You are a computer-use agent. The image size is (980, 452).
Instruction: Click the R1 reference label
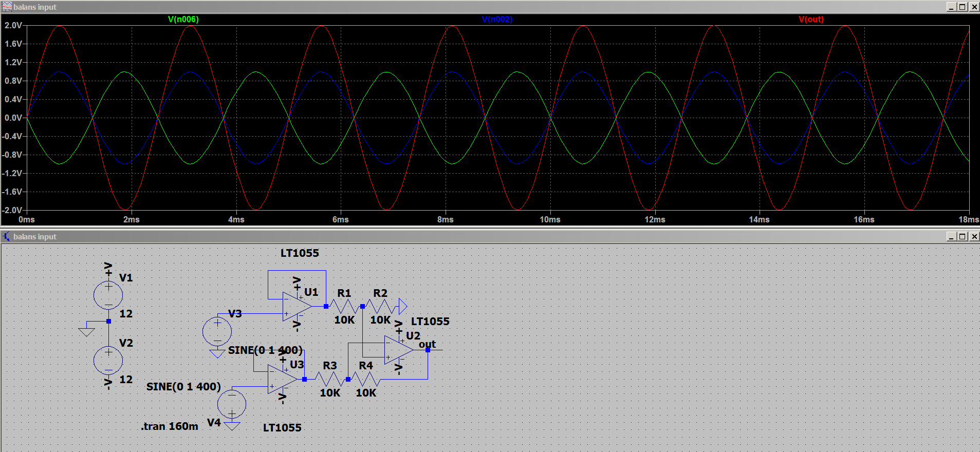pos(344,293)
